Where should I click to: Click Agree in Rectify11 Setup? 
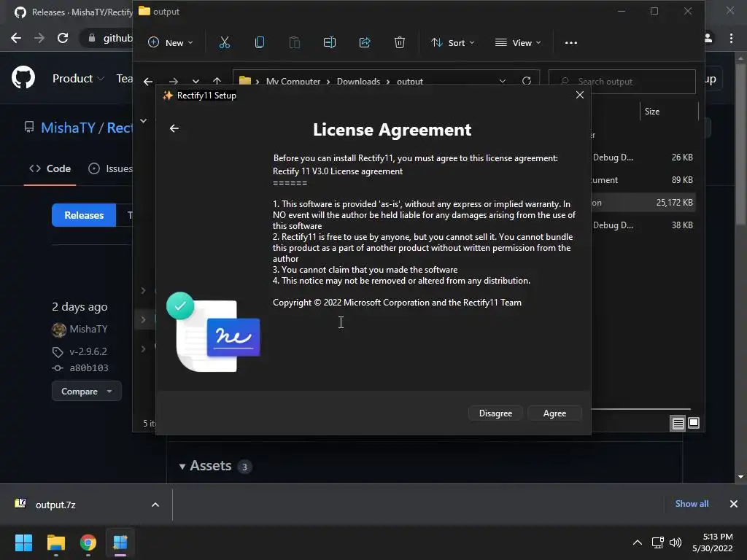(x=554, y=413)
